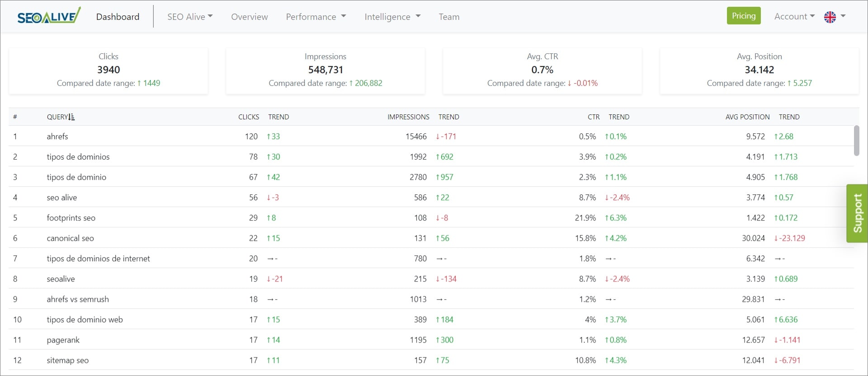Click the compared impressions change 206,882
The height and width of the screenshot is (376, 868).
point(366,83)
